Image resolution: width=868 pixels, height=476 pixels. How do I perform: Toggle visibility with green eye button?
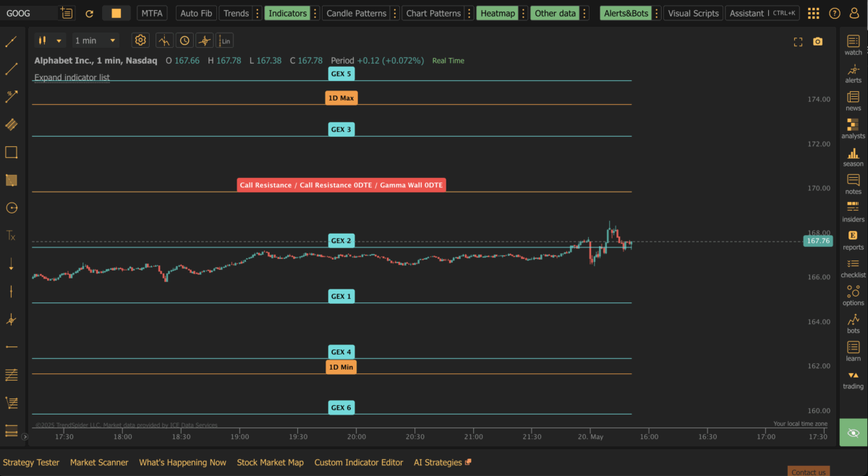click(x=853, y=433)
